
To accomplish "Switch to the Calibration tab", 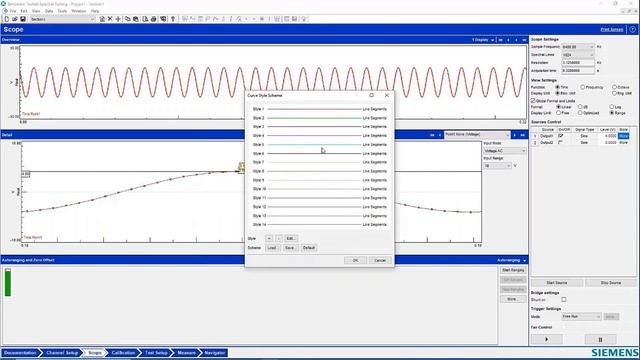I will click(x=123, y=353).
